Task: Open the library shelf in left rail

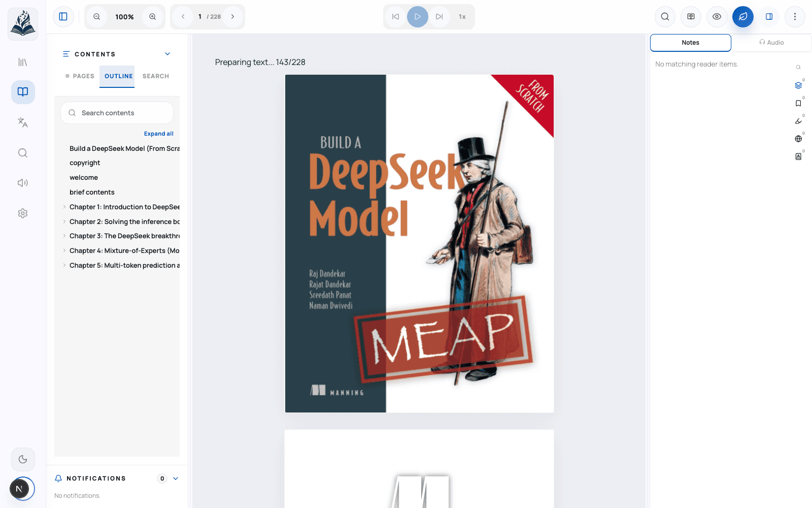Action: (x=23, y=62)
